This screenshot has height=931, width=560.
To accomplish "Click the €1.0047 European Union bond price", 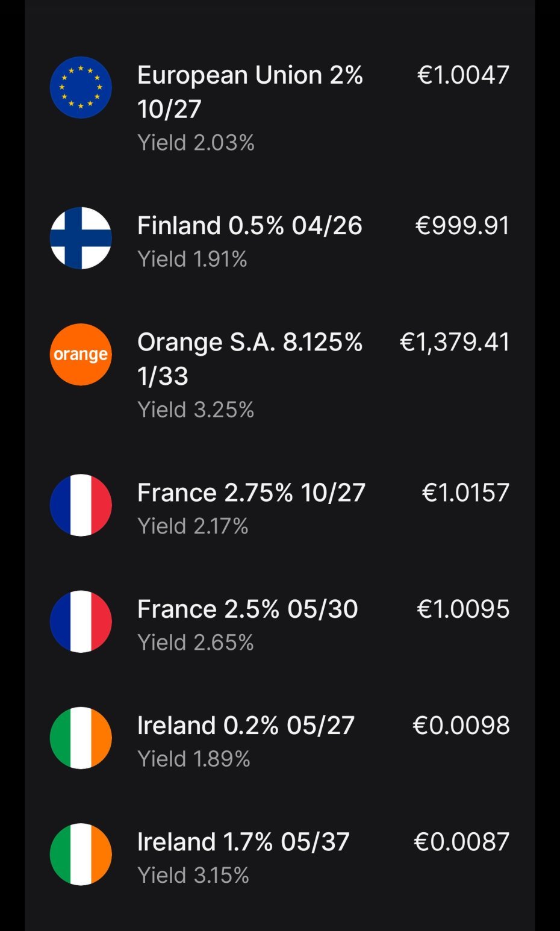I will tap(463, 75).
